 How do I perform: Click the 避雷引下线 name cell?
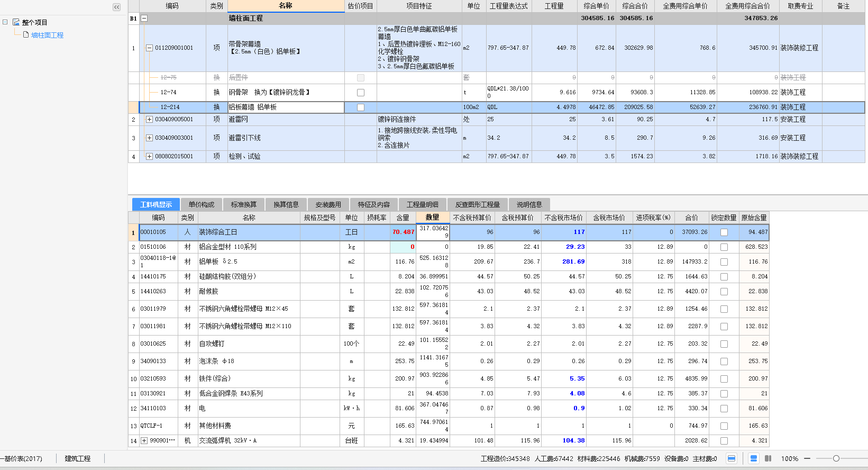(286, 138)
